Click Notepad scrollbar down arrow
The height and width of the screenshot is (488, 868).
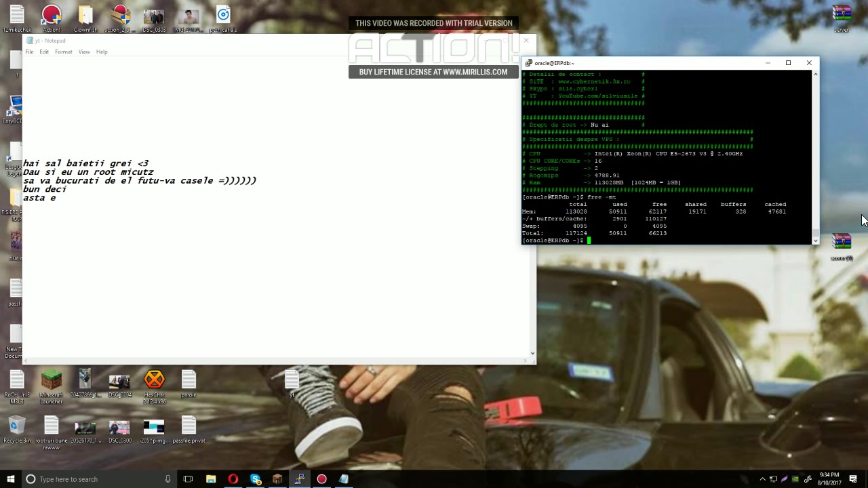point(532,353)
